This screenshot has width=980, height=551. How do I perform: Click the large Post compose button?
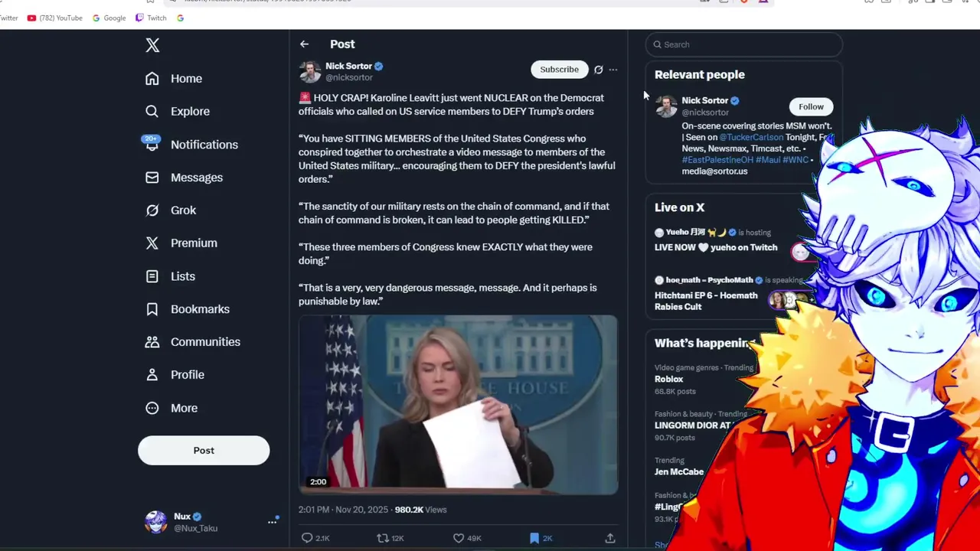(x=204, y=451)
